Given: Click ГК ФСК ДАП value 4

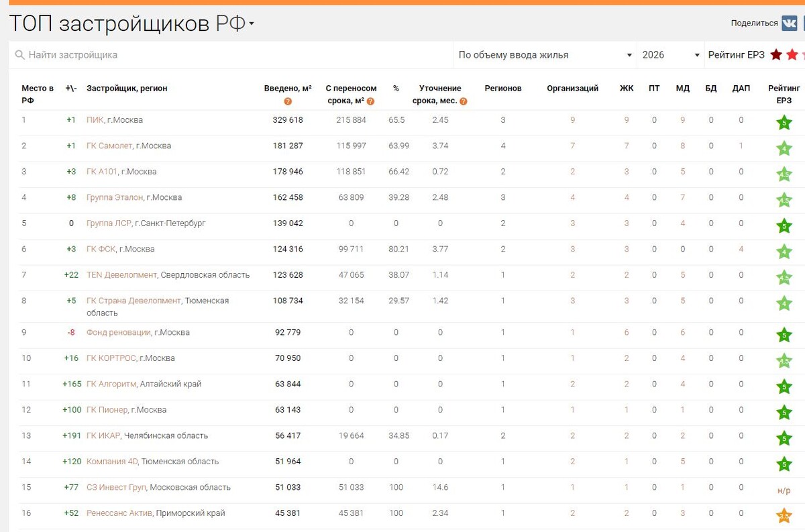Looking at the screenshot, I should pos(741,249).
